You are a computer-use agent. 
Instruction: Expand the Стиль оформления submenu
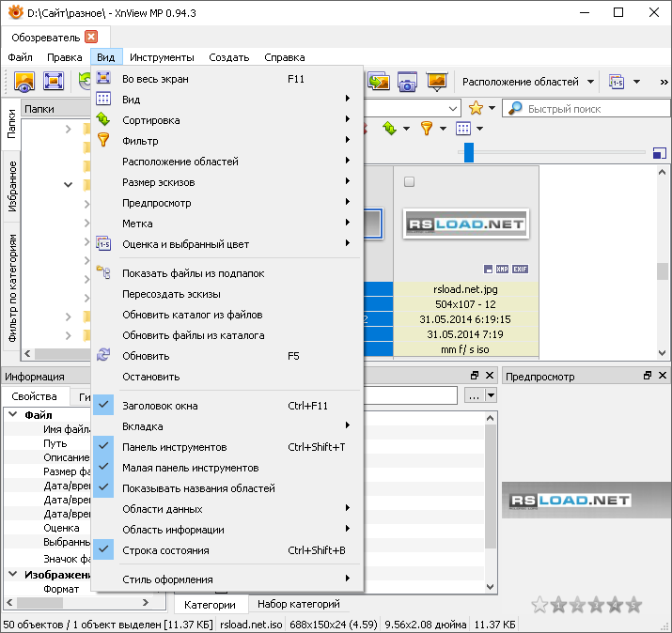167,579
